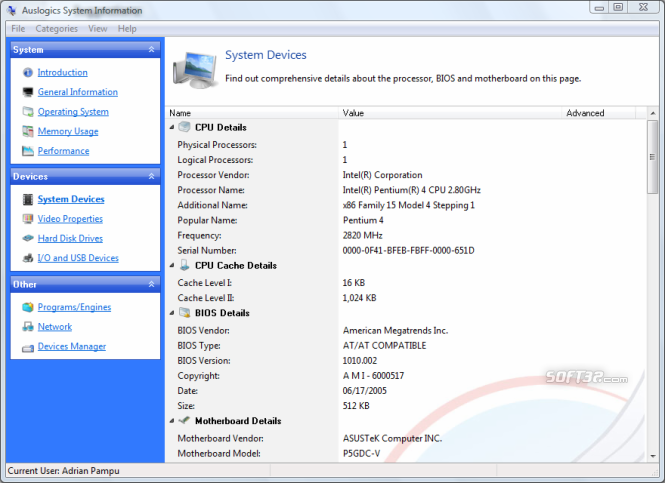Click the I/O and USB Devices icon
This screenshot has width=665, height=483.
(x=28, y=258)
